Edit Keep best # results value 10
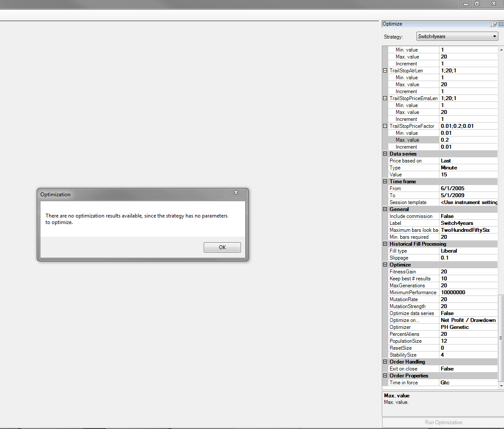This screenshot has width=504, height=429. [468, 279]
